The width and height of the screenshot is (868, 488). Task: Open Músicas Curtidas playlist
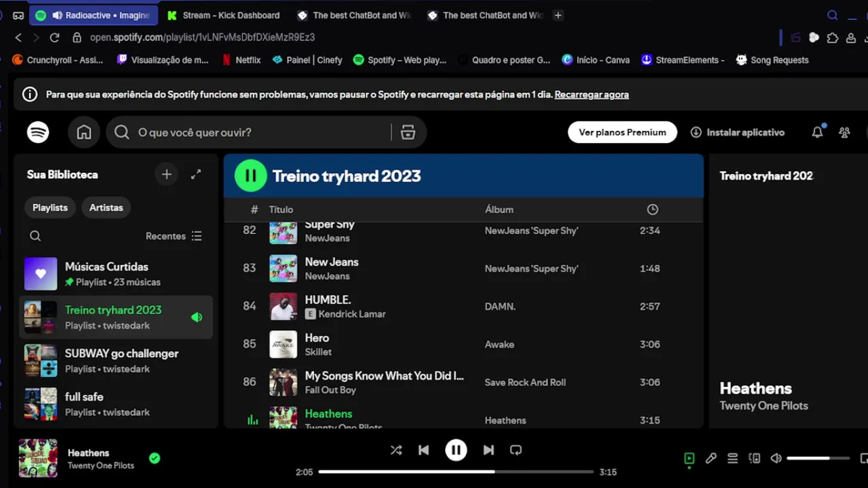pyautogui.click(x=117, y=274)
